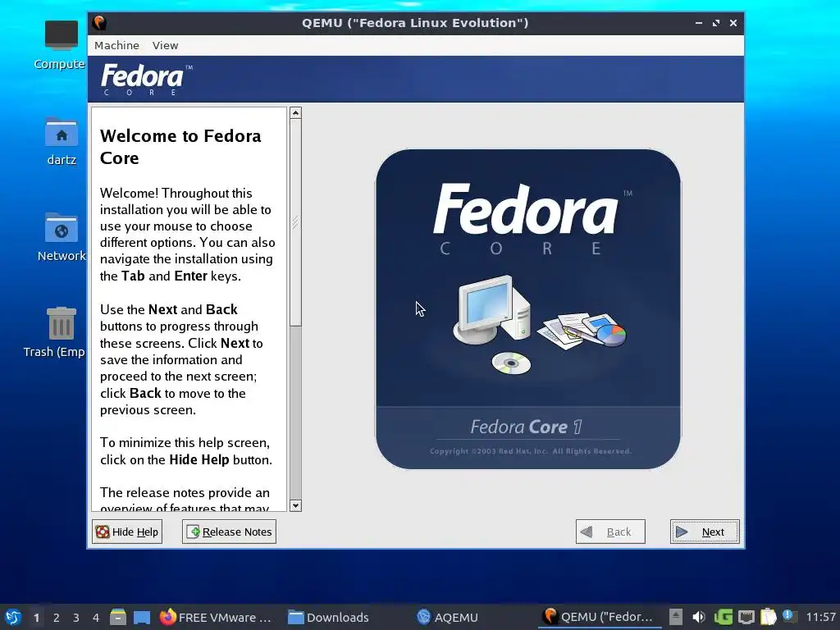This screenshot has height=630, width=840.
Task: Switch to the Firefox FREE VMware window
Action: 216,617
